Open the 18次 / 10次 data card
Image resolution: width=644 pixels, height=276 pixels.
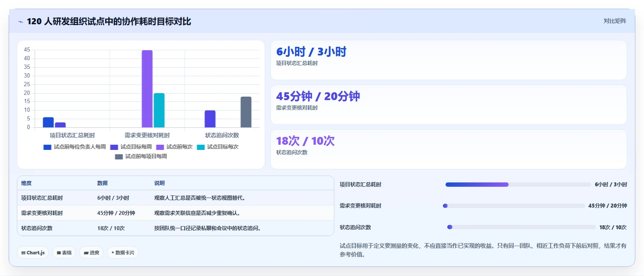tap(449, 149)
